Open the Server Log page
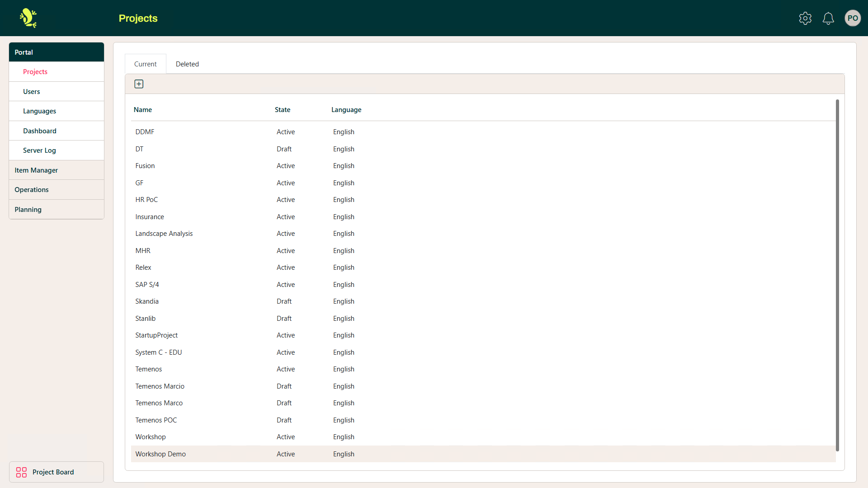 [39, 150]
